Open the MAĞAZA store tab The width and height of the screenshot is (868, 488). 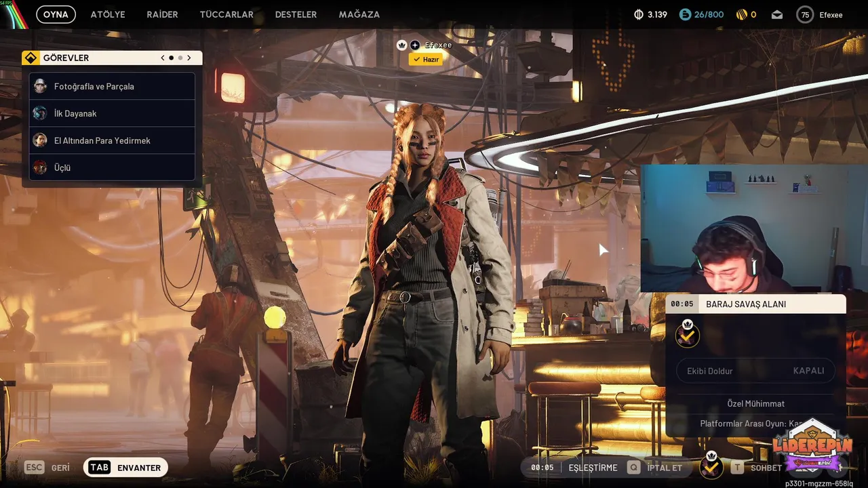(359, 14)
